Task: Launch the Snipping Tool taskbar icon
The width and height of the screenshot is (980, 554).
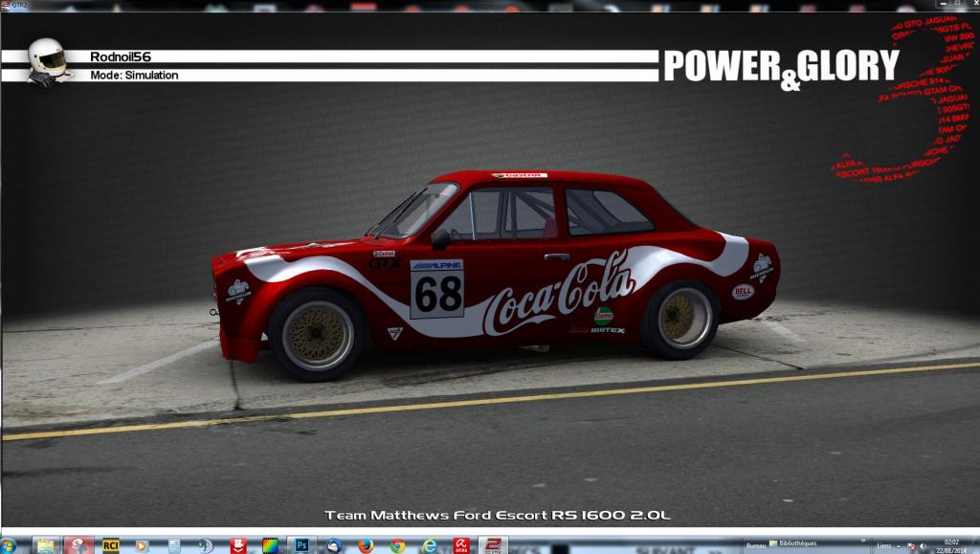Action: tap(78, 545)
